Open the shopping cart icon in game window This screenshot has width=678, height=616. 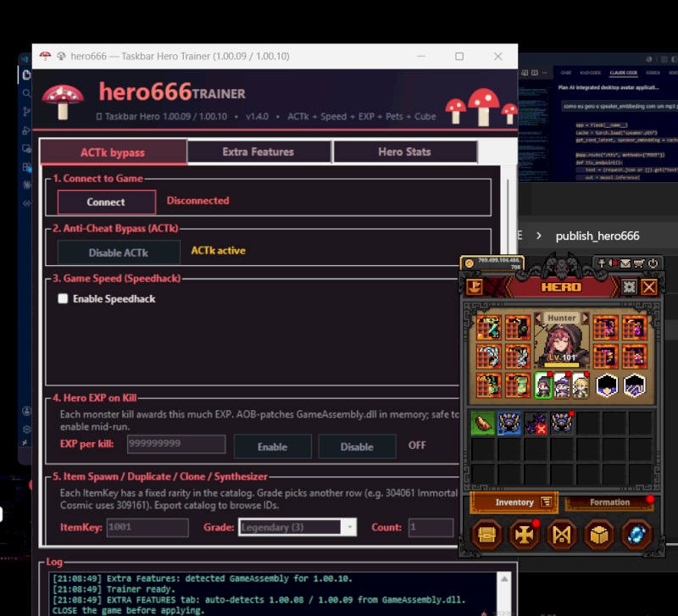[x=639, y=264]
